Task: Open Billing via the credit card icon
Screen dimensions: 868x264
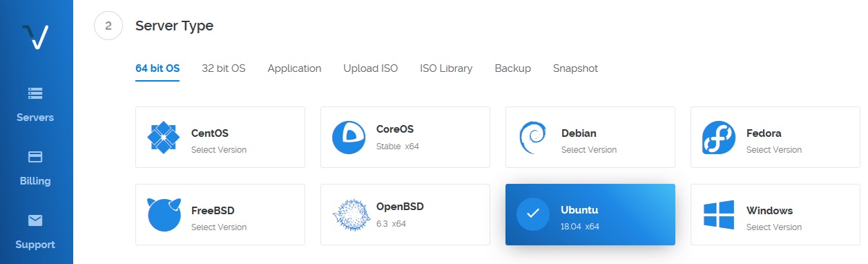Action: pyautogui.click(x=35, y=157)
